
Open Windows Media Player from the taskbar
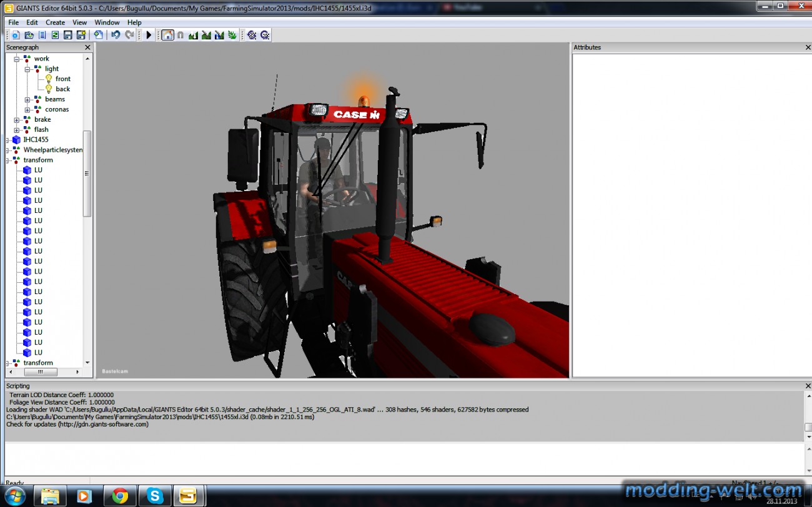click(83, 496)
